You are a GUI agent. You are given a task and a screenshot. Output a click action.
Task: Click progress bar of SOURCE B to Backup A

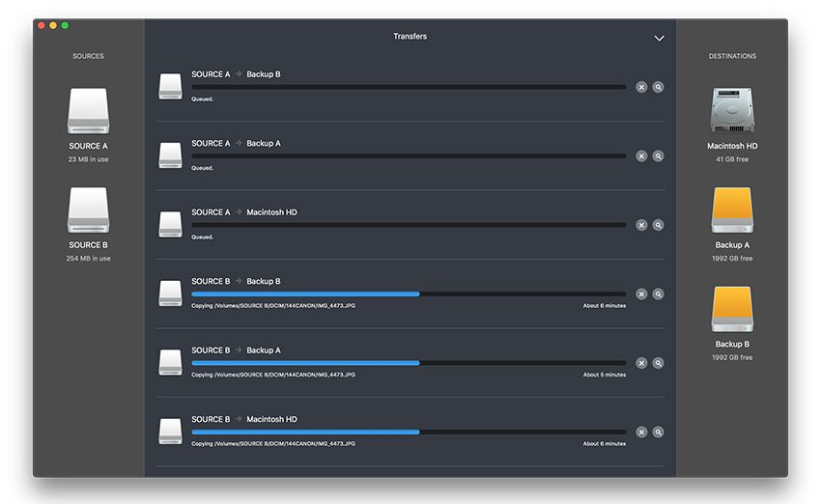(409, 363)
